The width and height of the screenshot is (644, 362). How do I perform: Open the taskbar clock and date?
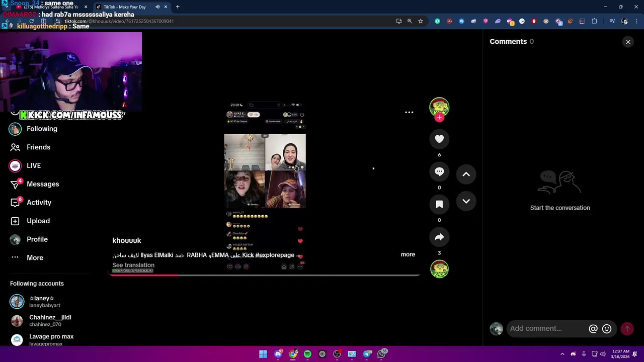(x=621, y=354)
